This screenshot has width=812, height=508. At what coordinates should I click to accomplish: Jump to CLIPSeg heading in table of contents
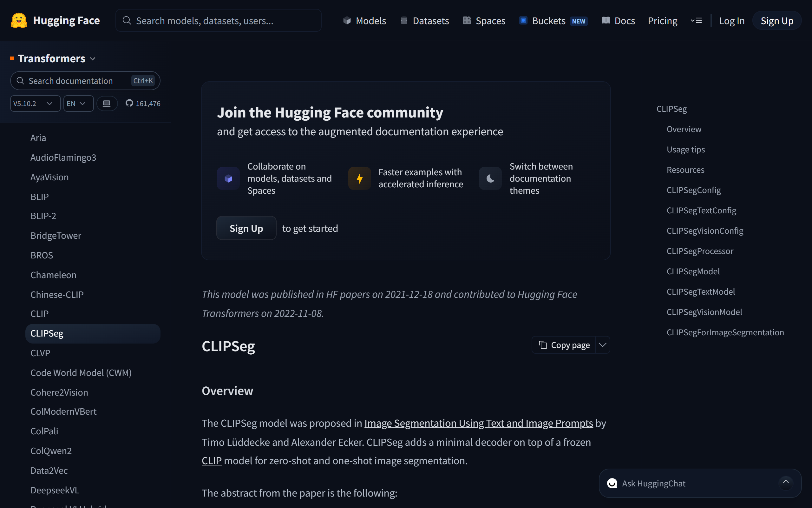(x=671, y=109)
